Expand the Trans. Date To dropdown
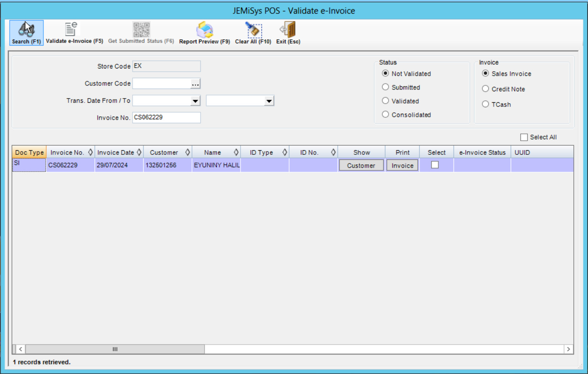Image resolution: width=588 pixels, height=374 pixels. pos(269,100)
